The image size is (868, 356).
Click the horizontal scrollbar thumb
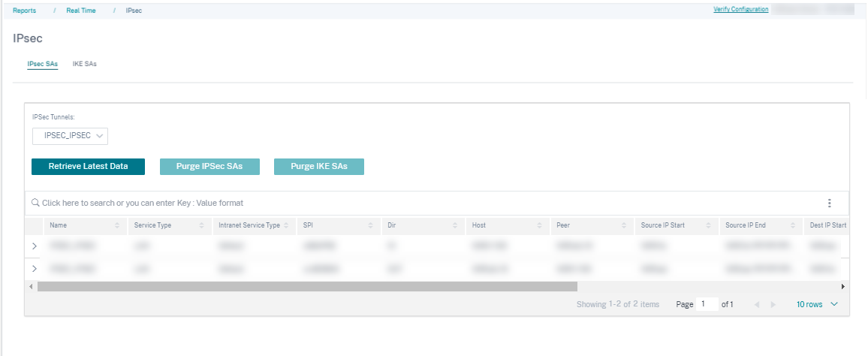pos(307,286)
